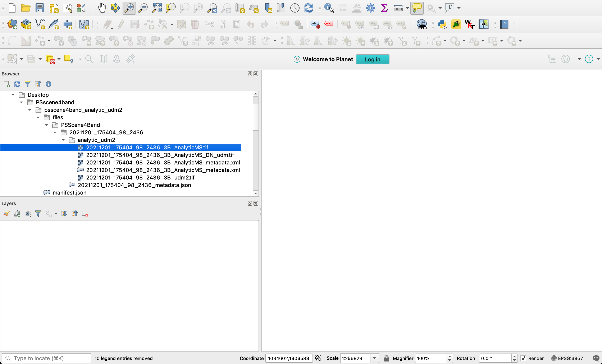Log in to Planet
602x364 pixels.
pyautogui.click(x=372, y=59)
